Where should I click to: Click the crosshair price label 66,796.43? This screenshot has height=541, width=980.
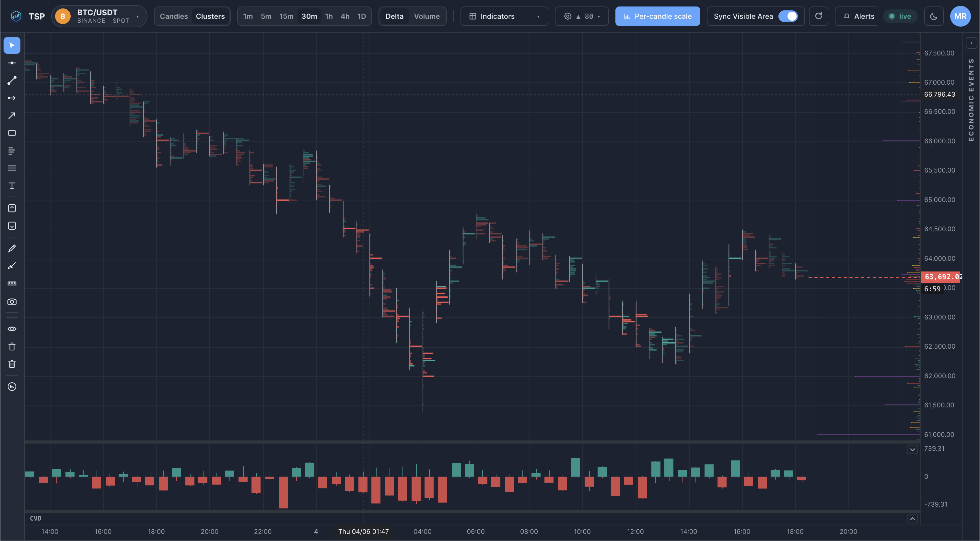tap(939, 94)
